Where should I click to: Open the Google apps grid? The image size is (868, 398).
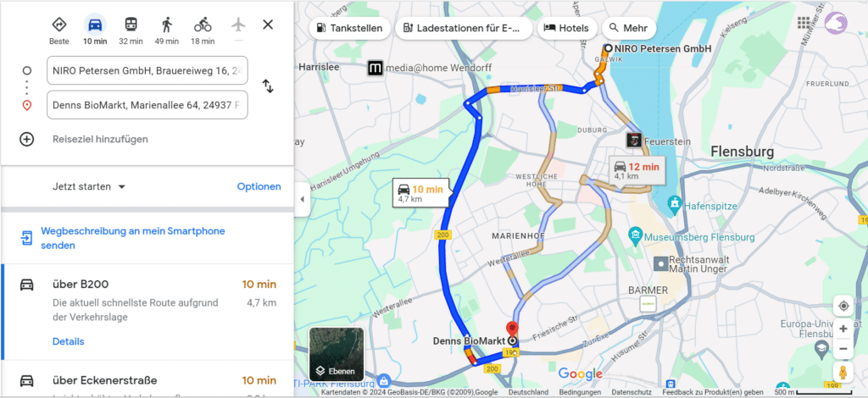pos(804,23)
